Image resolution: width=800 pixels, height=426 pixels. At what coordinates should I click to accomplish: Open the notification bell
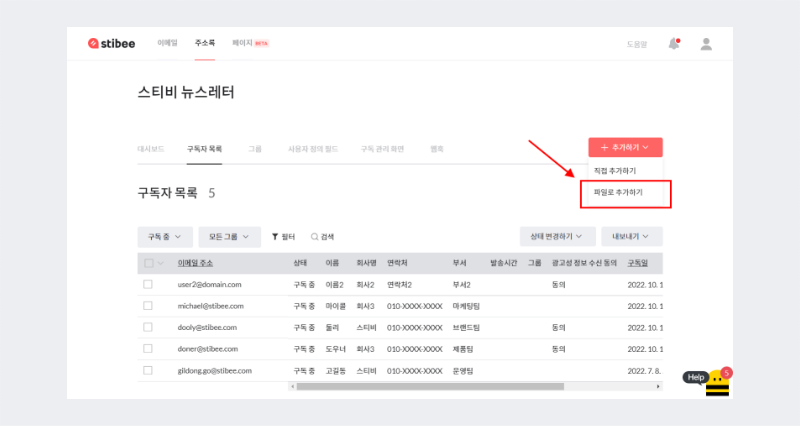pyautogui.click(x=674, y=43)
